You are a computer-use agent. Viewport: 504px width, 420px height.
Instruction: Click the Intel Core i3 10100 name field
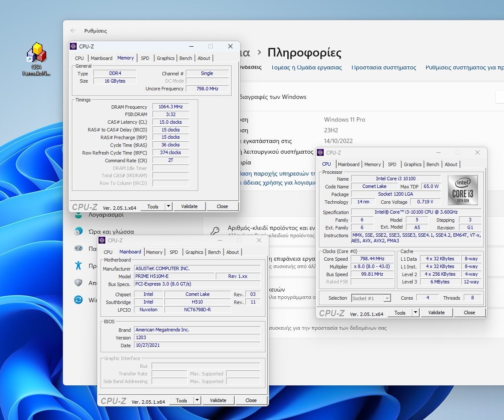(396, 179)
